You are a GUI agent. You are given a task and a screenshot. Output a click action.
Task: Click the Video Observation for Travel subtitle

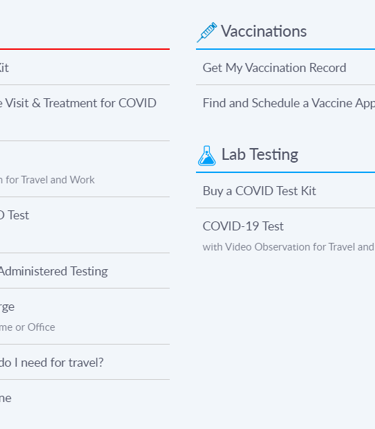(x=289, y=247)
